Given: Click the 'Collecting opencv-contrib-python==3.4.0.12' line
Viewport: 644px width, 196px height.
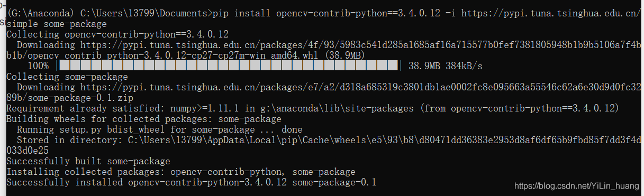Looking at the screenshot, I should [117, 34].
